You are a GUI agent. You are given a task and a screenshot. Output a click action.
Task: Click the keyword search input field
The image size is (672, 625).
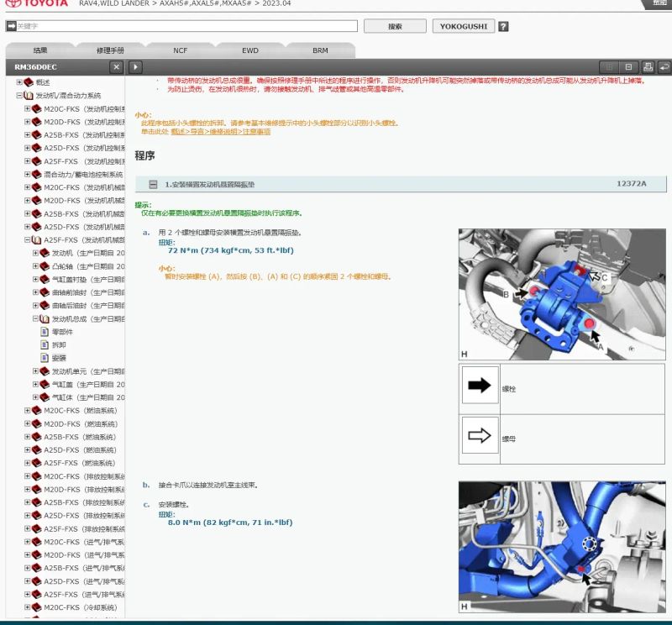click(186, 26)
